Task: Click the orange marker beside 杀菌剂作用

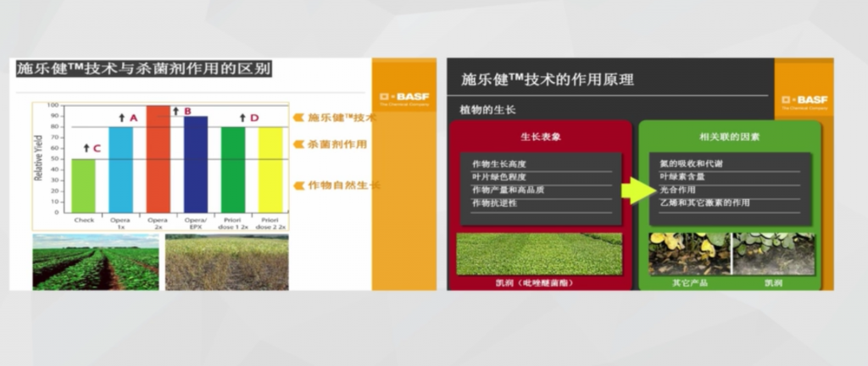Action: (298, 144)
